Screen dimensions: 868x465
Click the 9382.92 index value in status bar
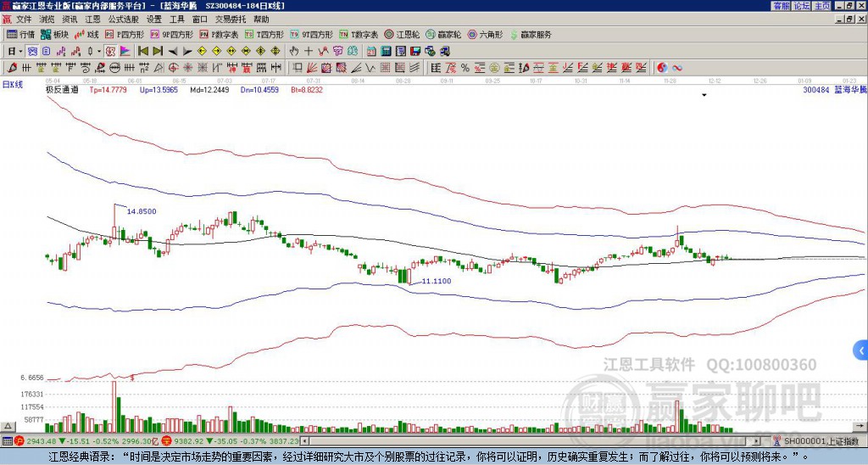(189, 441)
